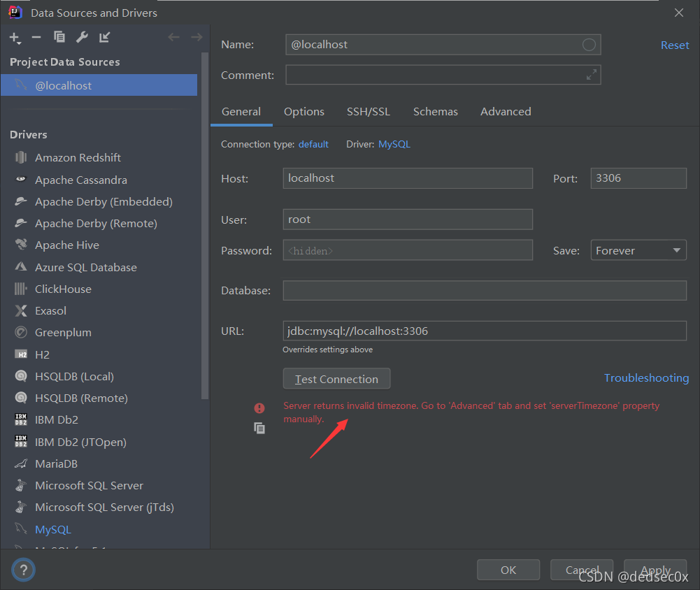
Task: Click the Name input field
Action: click(443, 45)
